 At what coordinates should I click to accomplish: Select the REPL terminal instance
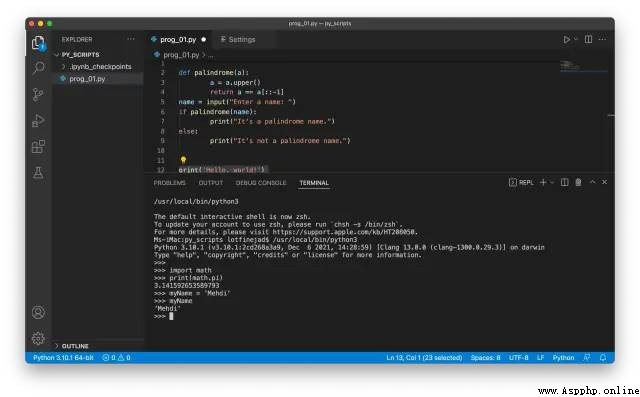pyautogui.click(x=521, y=182)
